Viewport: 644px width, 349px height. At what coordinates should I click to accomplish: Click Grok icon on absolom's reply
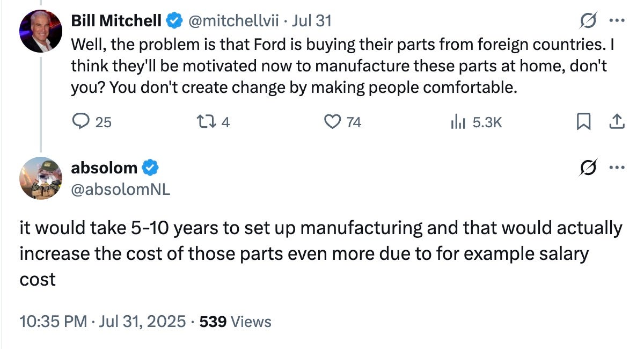click(x=588, y=168)
